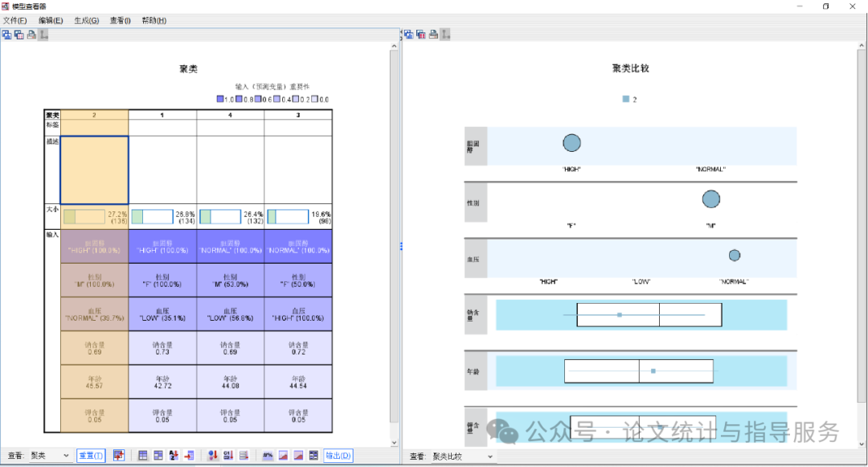Click 0.6 importance legend swatch
This screenshot has height=467, width=868.
pos(258,99)
